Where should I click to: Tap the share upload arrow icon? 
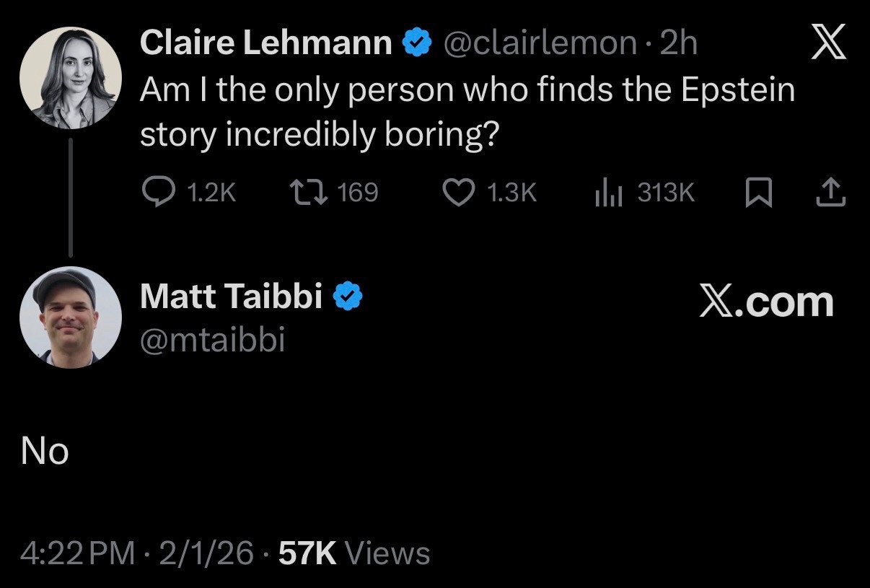pos(830,192)
